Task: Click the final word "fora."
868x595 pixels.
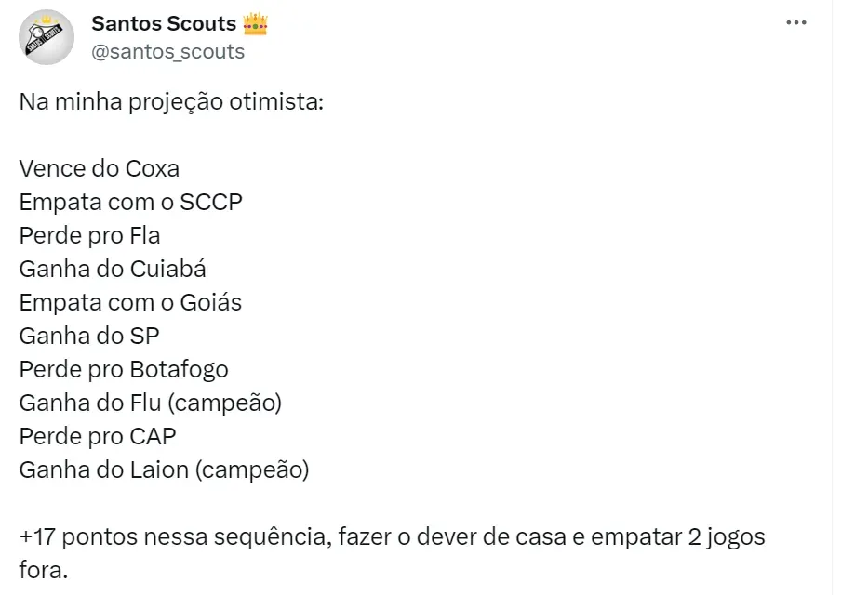Action: [44, 569]
